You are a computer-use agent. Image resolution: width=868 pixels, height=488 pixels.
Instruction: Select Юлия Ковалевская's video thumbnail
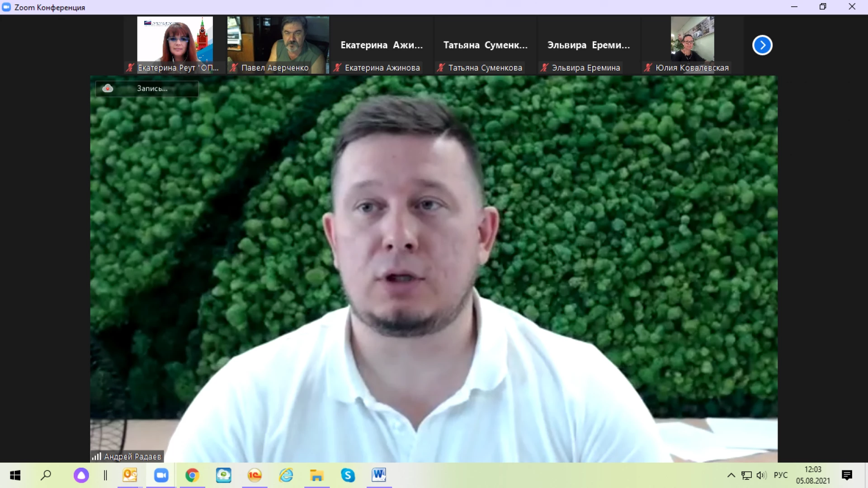692,44
